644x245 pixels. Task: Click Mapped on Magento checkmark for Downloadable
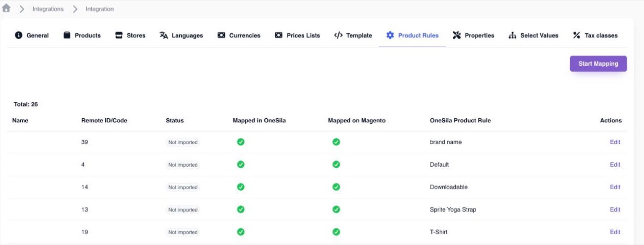[336, 187]
